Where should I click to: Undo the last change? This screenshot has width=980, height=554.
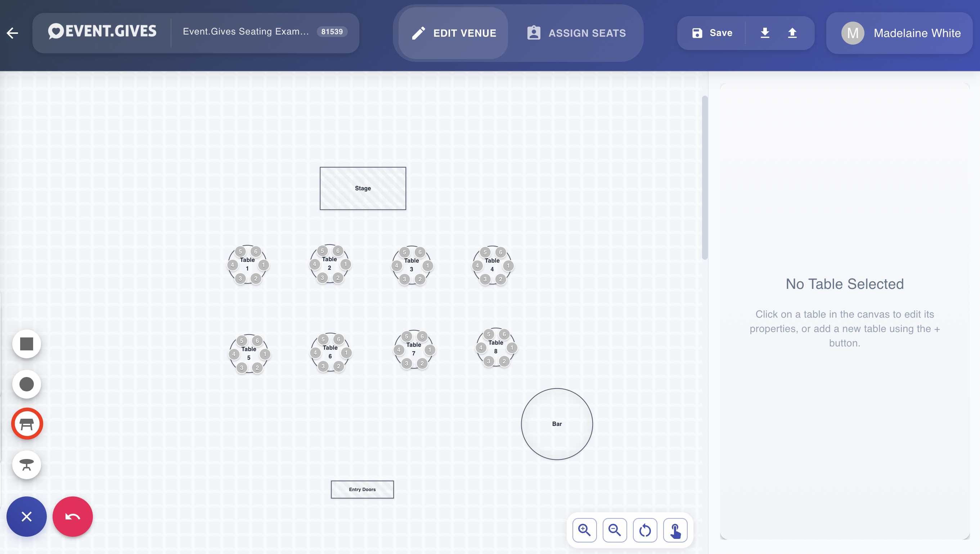pyautogui.click(x=72, y=517)
